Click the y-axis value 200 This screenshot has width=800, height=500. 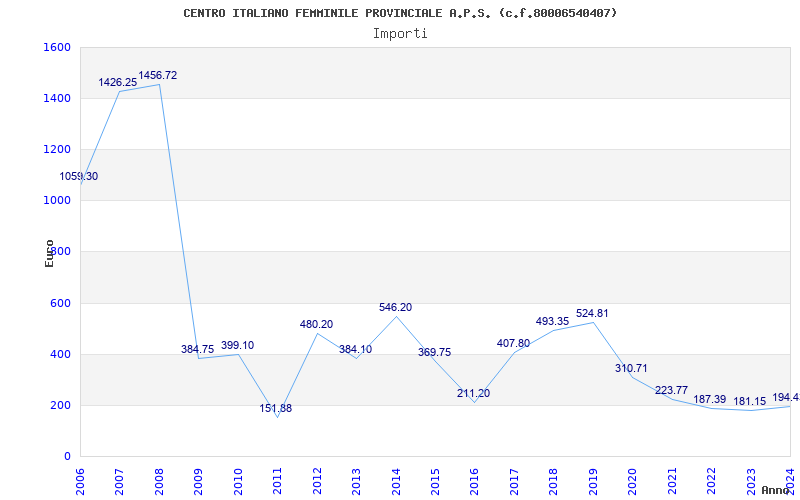61,406
